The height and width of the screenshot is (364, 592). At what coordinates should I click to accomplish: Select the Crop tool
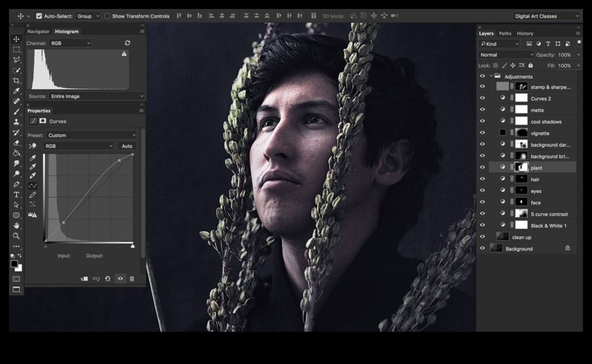click(17, 81)
